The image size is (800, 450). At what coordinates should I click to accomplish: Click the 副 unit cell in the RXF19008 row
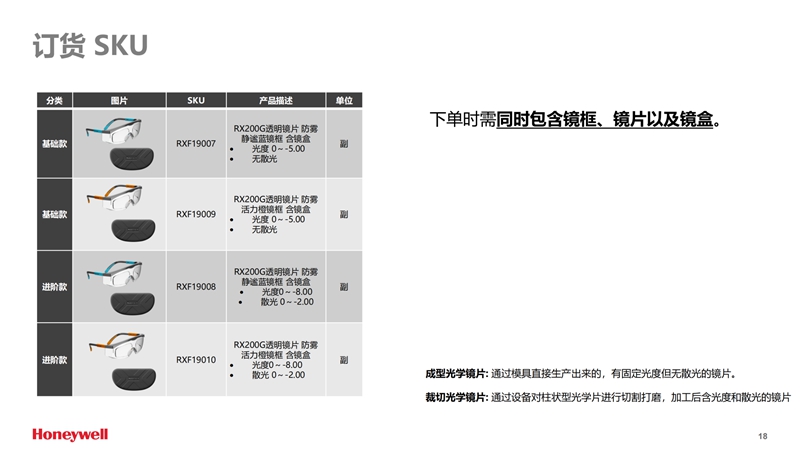click(344, 287)
